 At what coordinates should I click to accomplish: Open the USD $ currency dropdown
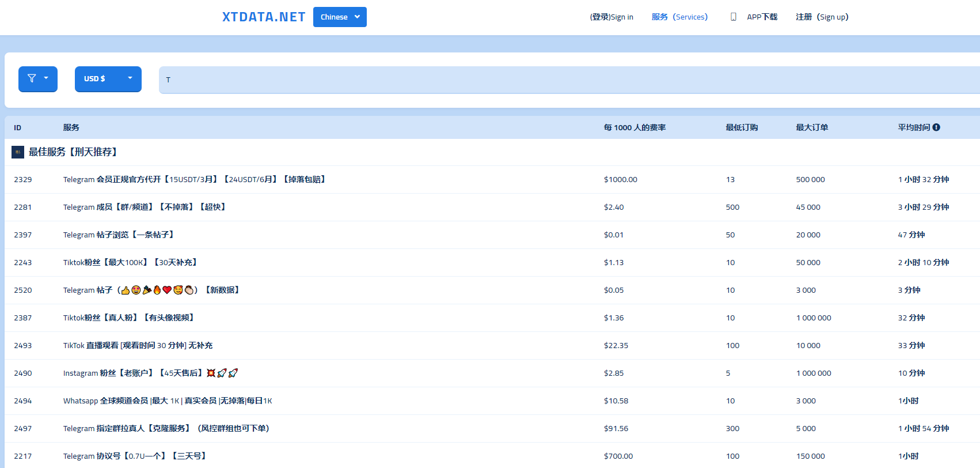point(108,79)
